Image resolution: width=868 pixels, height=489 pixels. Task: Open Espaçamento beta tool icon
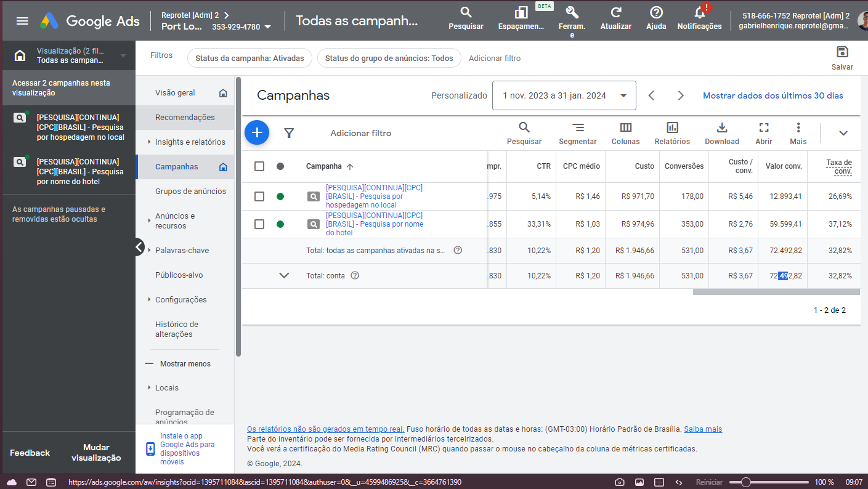pos(521,12)
